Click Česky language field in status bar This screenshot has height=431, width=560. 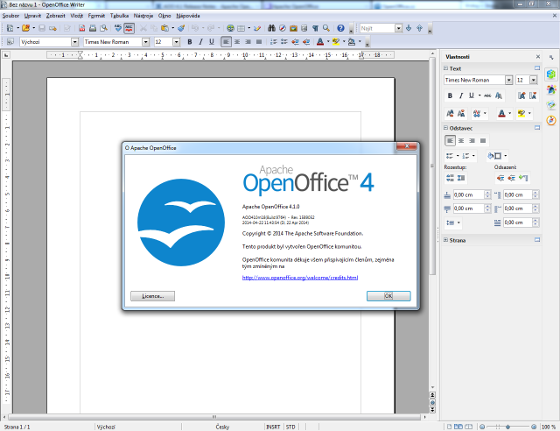[222, 427]
